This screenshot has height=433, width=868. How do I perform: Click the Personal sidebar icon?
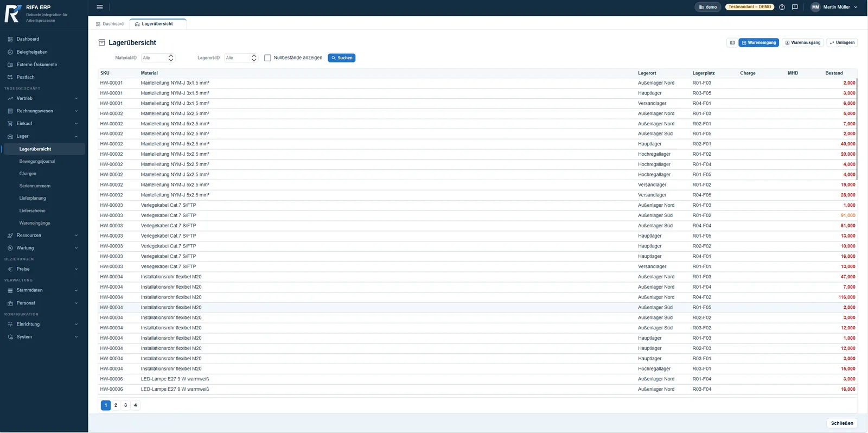coord(10,303)
